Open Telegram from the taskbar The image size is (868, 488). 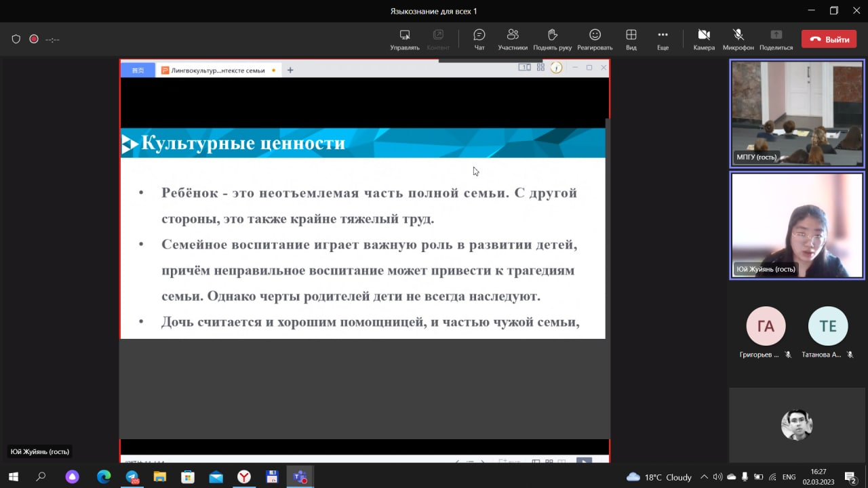point(132,477)
